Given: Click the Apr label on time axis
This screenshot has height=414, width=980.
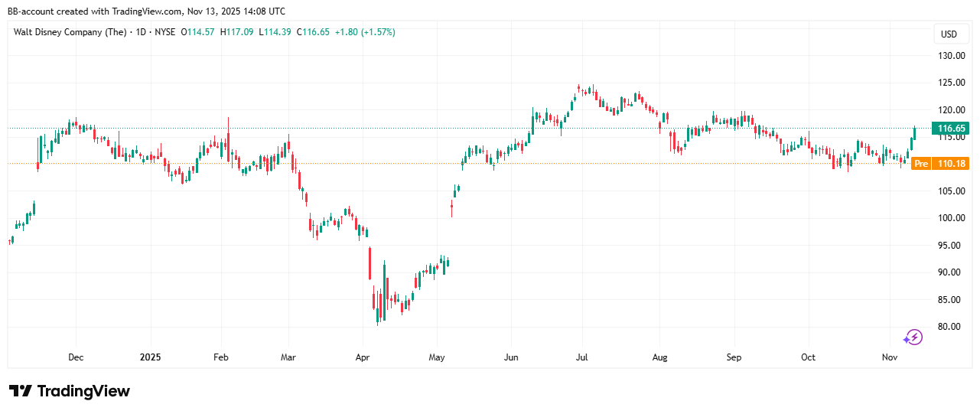Looking at the screenshot, I should tap(363, 357).
